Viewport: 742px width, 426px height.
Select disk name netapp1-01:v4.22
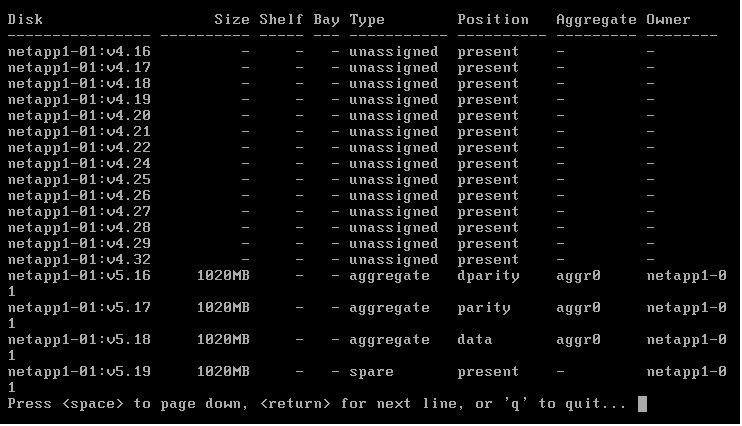[x=79, y=148]
